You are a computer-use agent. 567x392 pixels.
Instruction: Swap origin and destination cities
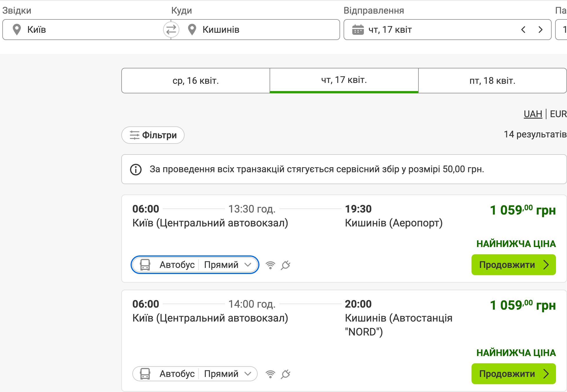(x=171, y=30)
